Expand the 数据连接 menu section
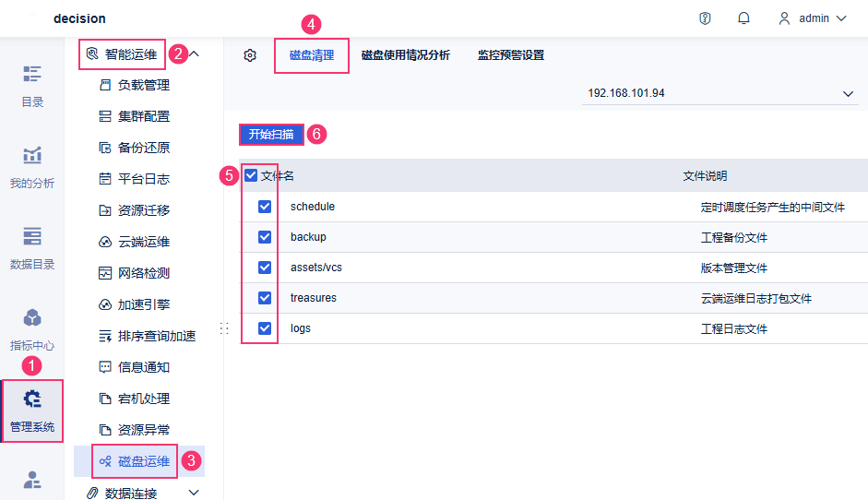This screenshot has height=500, width=868. click(194, 494)
